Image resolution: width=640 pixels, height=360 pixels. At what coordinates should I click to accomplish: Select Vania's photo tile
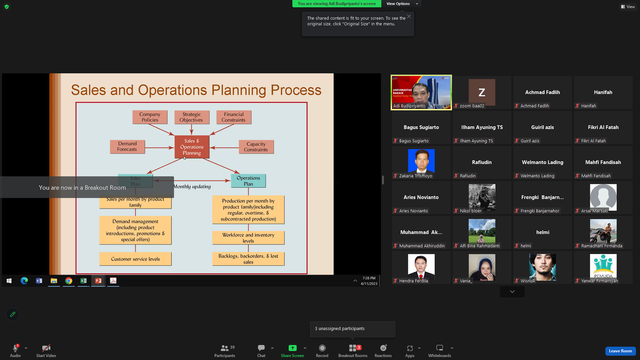(482, 268)
